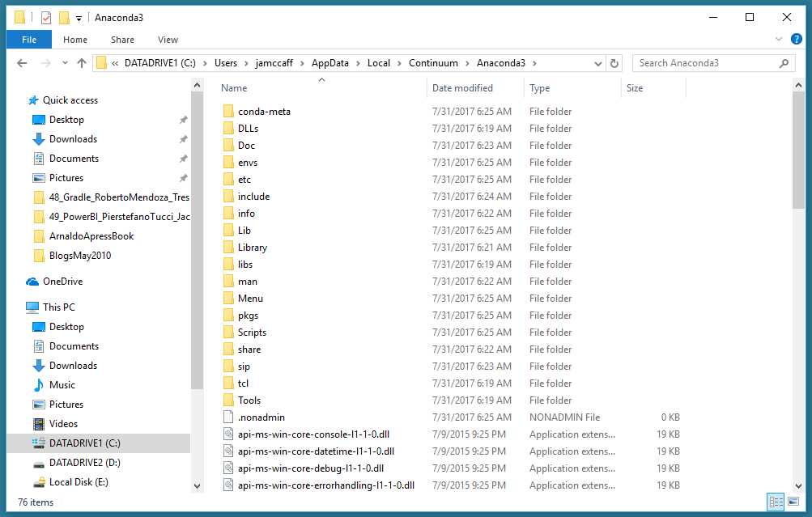Select DATADRIVE2 (D:) drive
Viewport: 812px width, 517px height.
tap(84, 463)
